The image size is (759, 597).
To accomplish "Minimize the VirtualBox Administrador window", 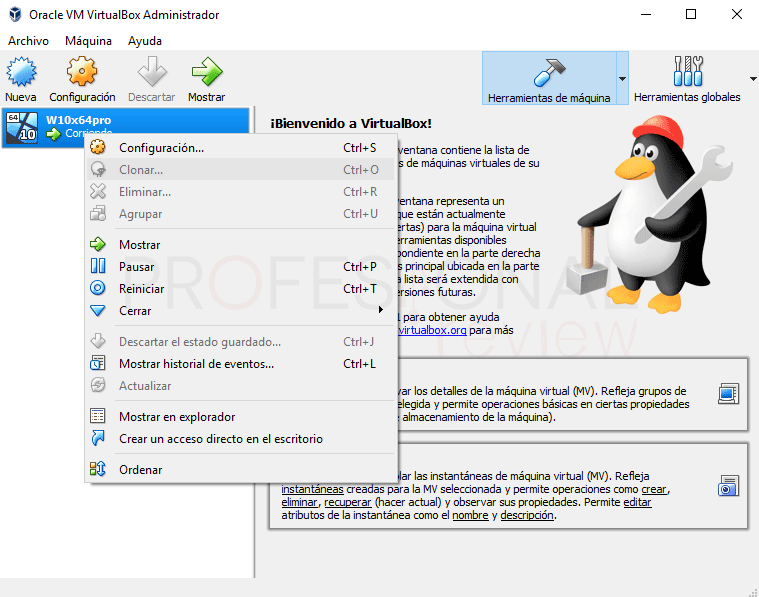I will coord(646,15).
